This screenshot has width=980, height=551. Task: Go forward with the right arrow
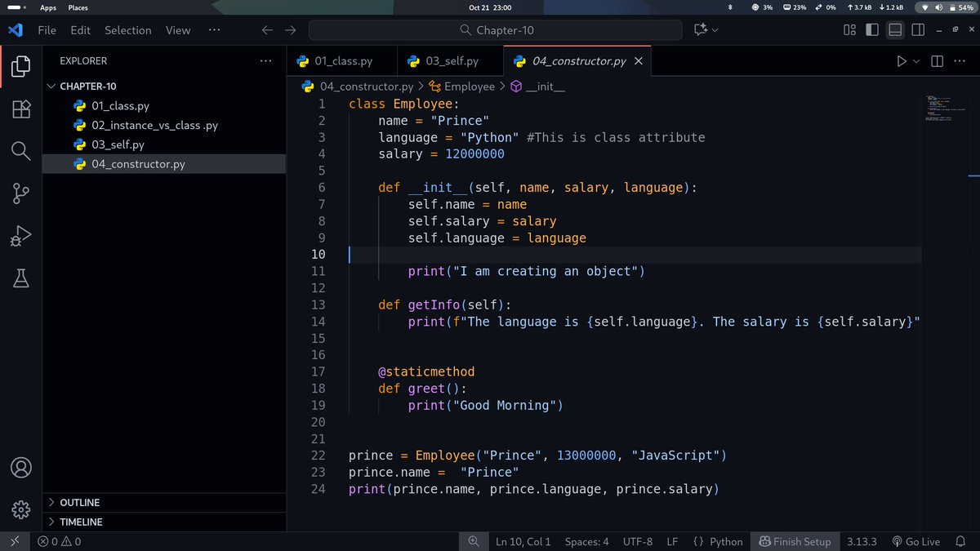[291, 30]
